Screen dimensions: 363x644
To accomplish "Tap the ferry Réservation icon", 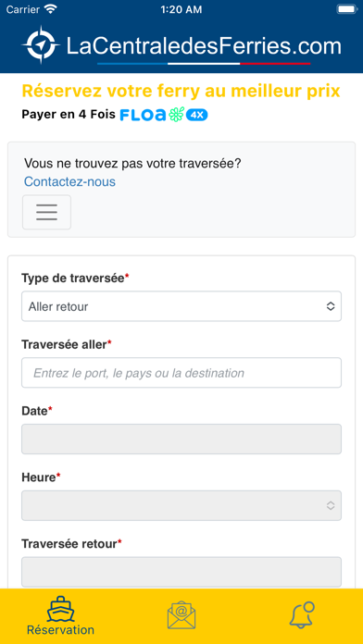I will coord(60,609).
